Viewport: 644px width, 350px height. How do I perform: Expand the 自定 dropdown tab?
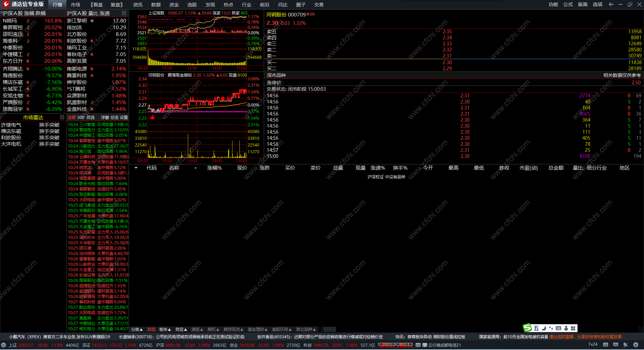[181, 330]
